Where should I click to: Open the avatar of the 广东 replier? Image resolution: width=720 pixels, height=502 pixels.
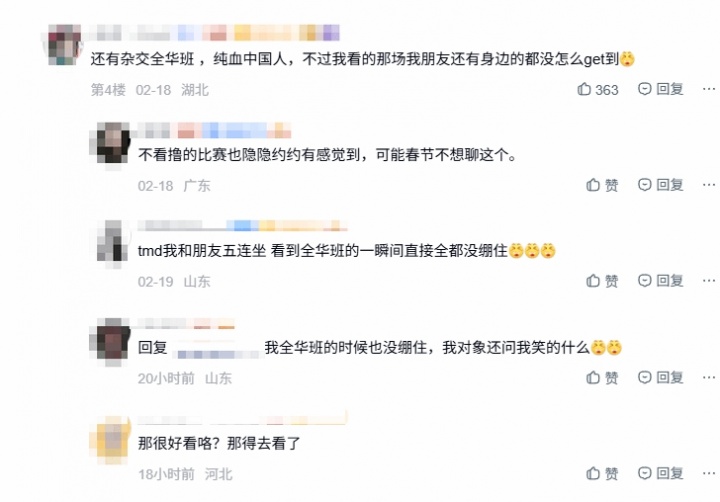[110, 142]
